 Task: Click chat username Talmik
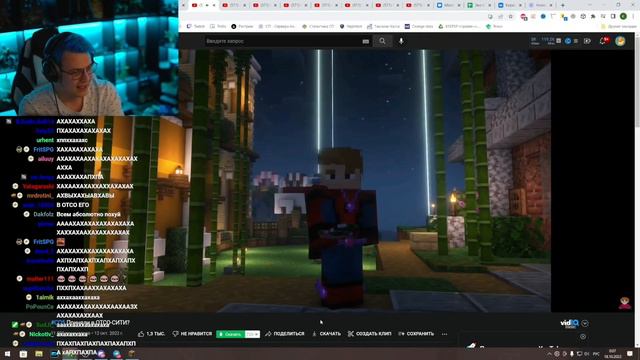(44, 297)
